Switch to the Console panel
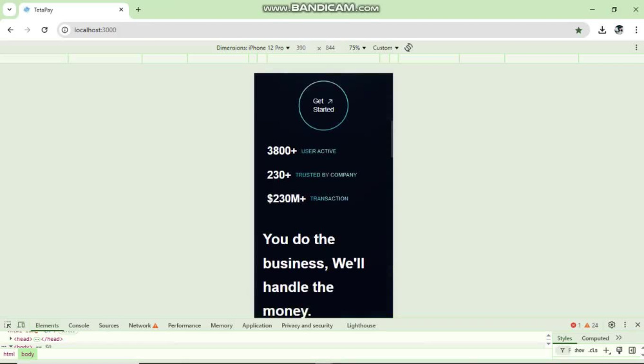Screen dimensions: 644x364 pos(79,325)
